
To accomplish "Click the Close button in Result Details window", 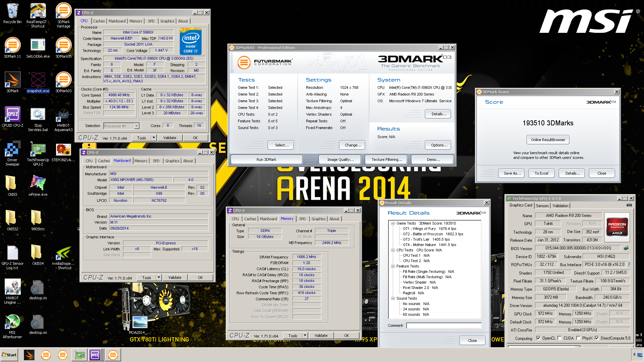I will pos(472,341).
